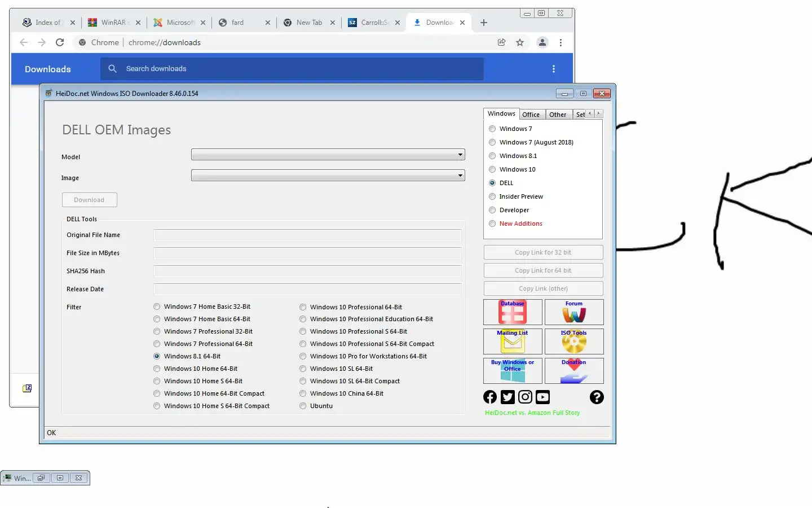Open the Mailing List tile
This screenshot has width=812, height=508.
coord(513,341)
